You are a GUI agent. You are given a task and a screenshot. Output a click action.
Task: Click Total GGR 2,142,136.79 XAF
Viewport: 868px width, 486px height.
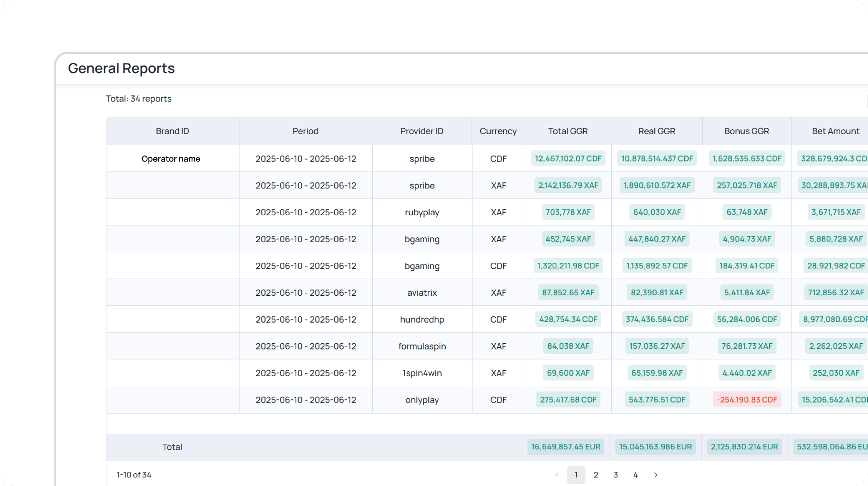click(x=568, y=185)
